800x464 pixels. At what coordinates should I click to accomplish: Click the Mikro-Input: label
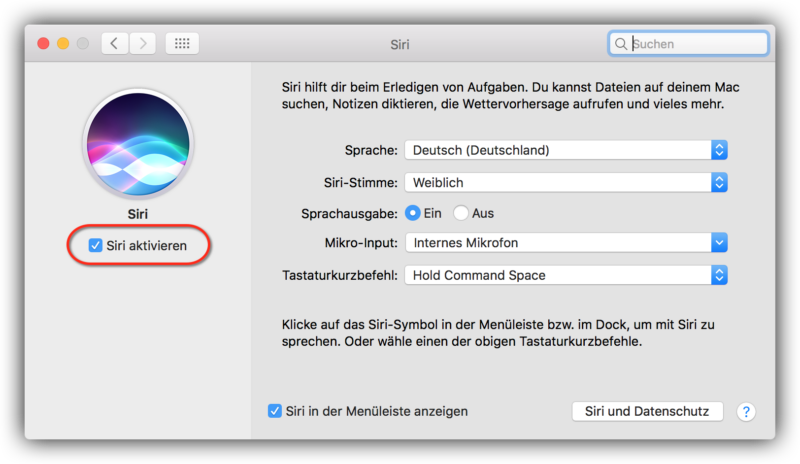pos(361,242)
